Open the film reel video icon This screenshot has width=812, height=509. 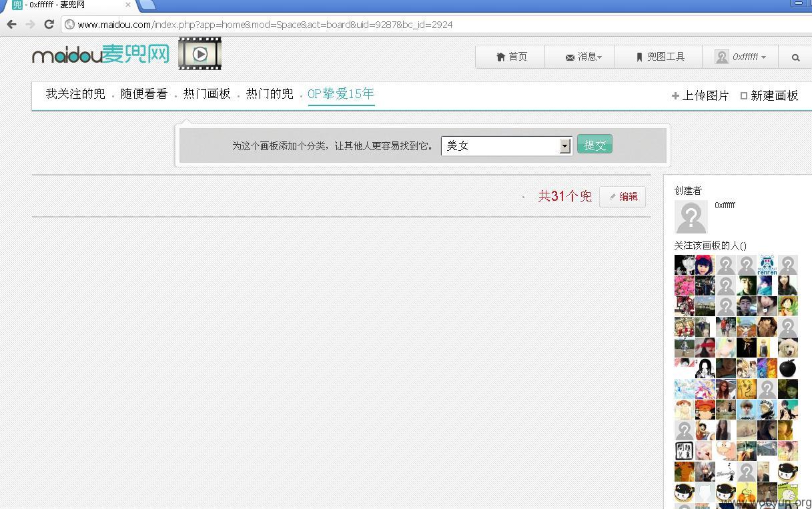click(x=199, y=54)
